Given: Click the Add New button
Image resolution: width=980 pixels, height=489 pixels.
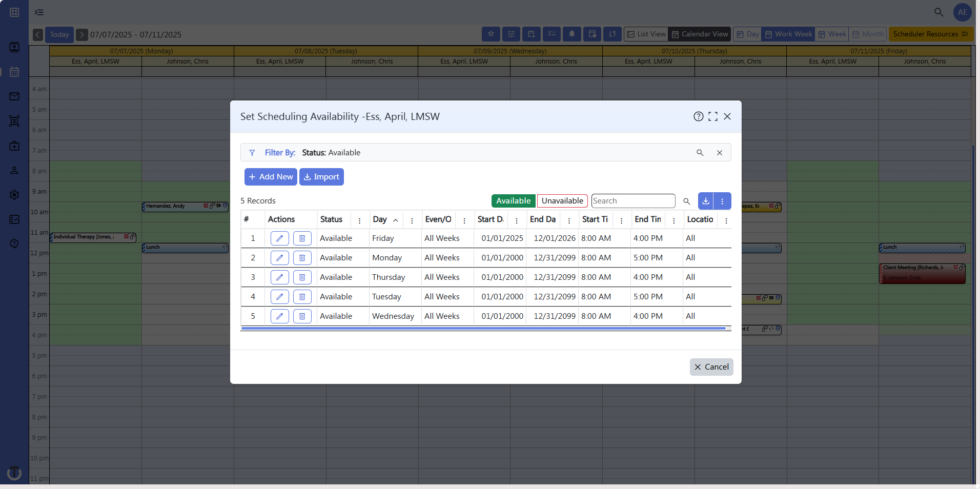Looking at the screenshot, I should tap(271, 176).
